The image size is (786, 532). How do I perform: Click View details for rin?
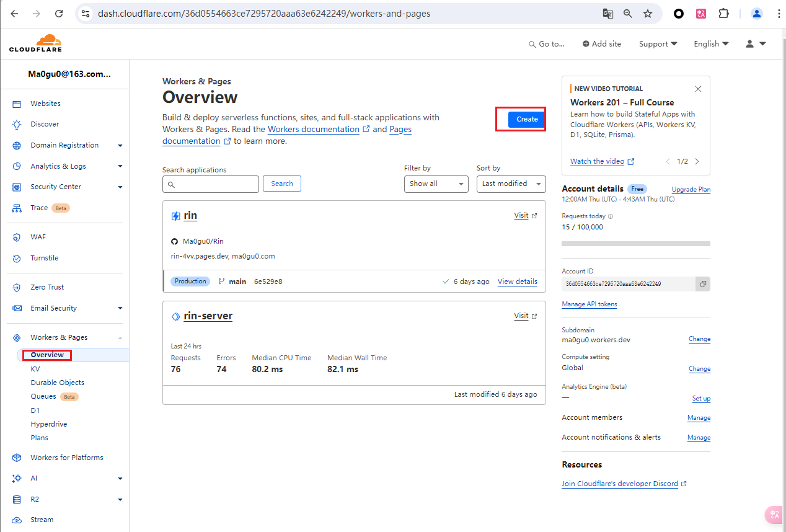[518, 282]
